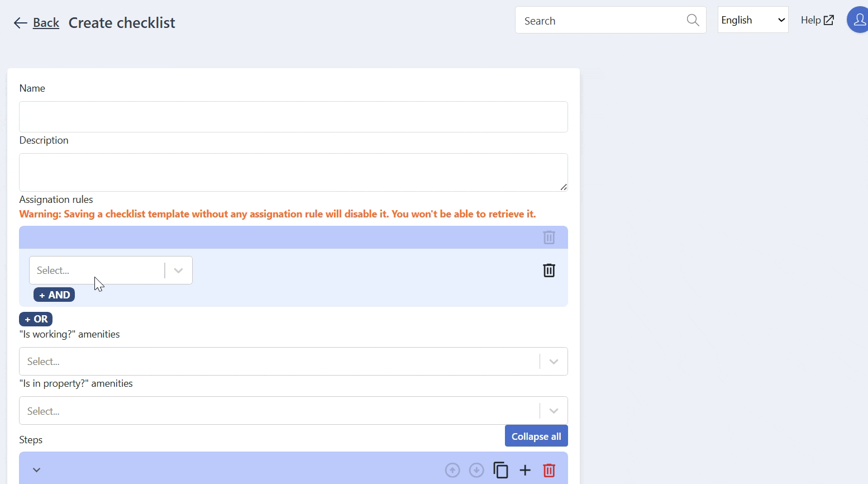Click the back arrow icon
This screenshot has width=868, height=484.
tap(20, 23)
